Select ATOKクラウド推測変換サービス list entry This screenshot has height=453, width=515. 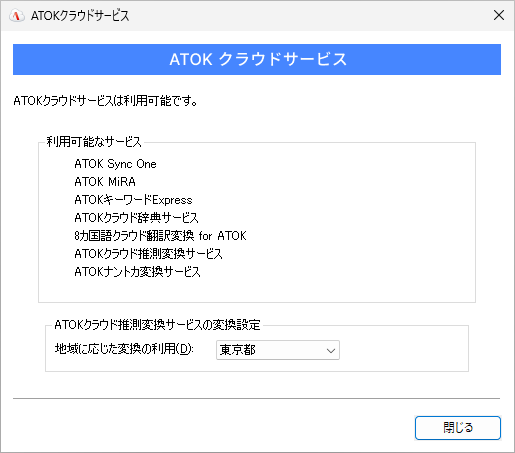[148, 254]
